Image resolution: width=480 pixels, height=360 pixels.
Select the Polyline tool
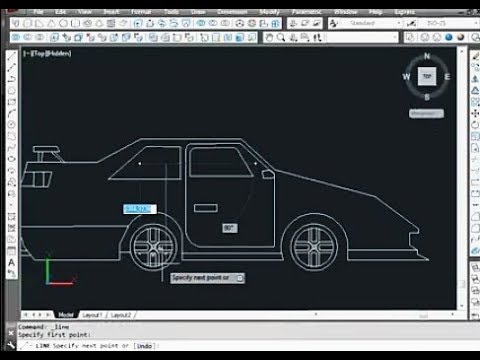(12, 79)
